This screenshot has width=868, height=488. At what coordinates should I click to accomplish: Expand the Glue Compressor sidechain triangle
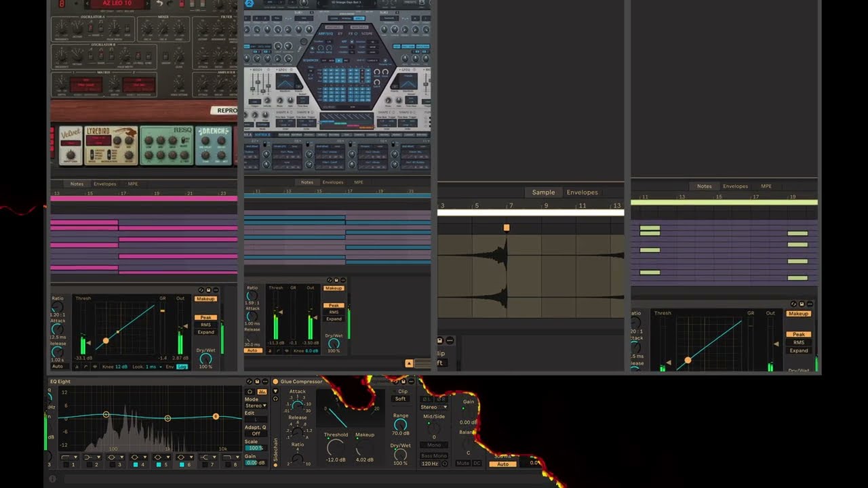(275, 390)
